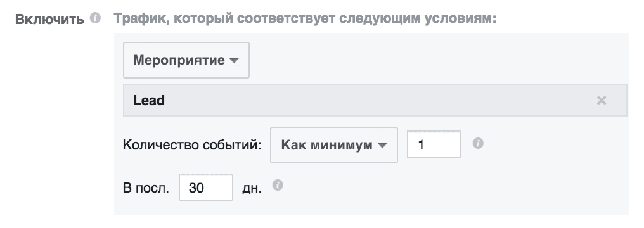
Task: Click the days input field showing 30
Action: click(x=206, y=187)
